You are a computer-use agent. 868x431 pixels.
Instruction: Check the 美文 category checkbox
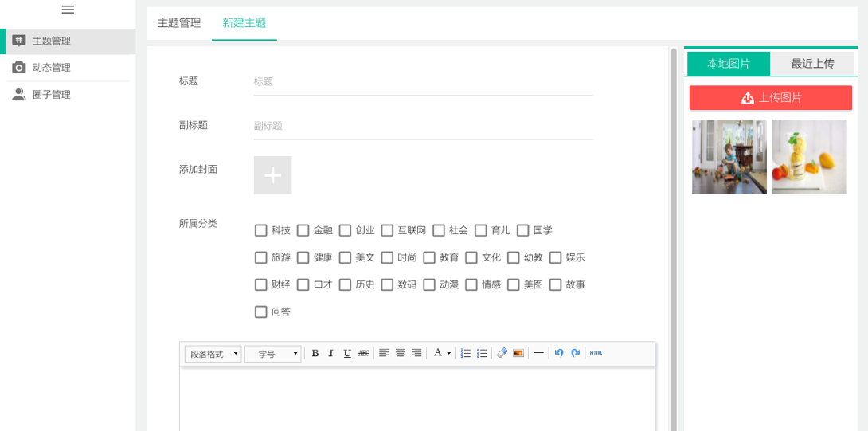[346, 257]
